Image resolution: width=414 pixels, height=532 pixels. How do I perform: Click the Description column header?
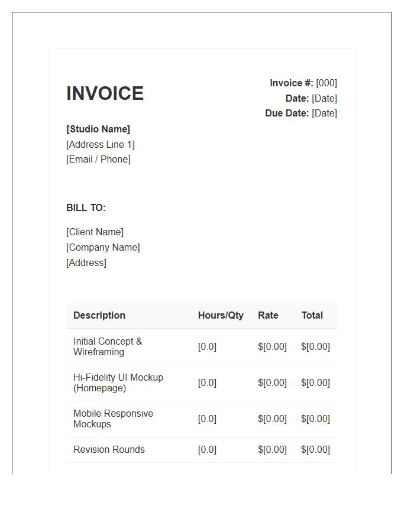coord(99,315)
